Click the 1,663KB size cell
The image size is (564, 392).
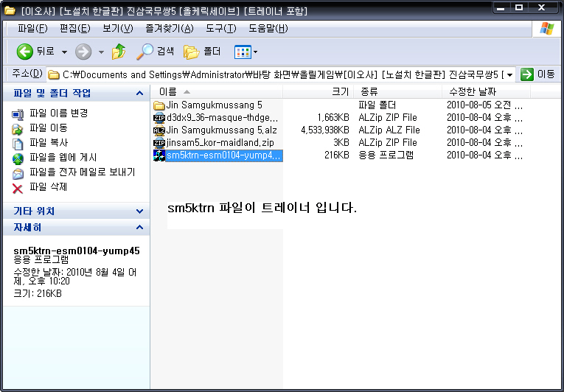(333, 118)
